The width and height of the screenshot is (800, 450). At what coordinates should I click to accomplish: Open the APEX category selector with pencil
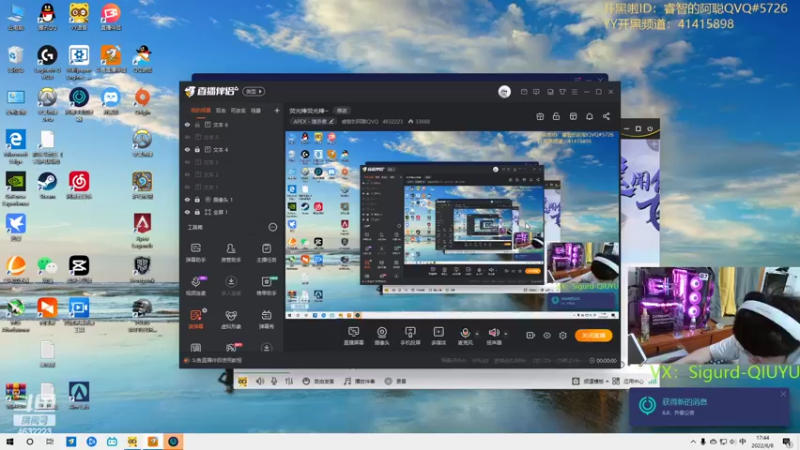click(x=313, y=121)
